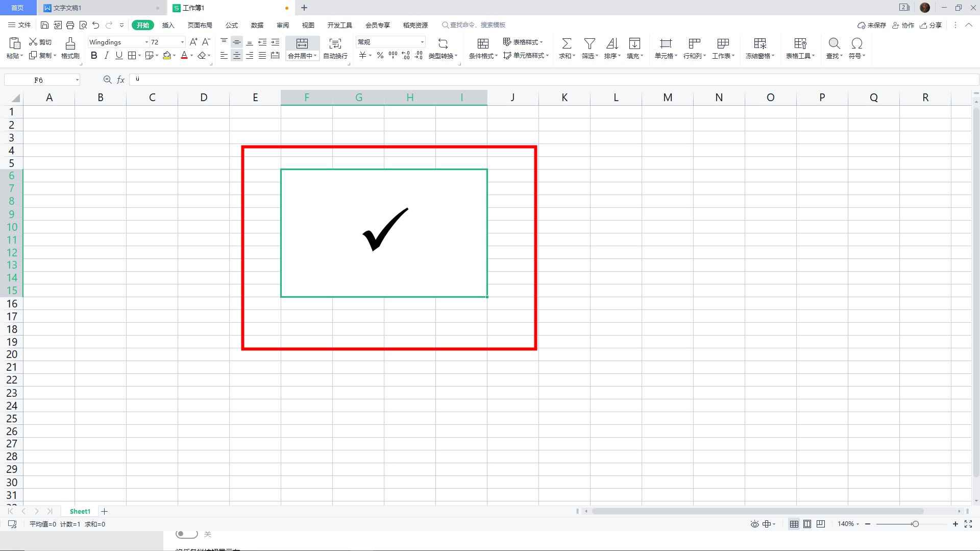Click the Conditional Formatting (条件格式) icon
Viewport: 980px width, 551px height.
[x=482, y=43]
